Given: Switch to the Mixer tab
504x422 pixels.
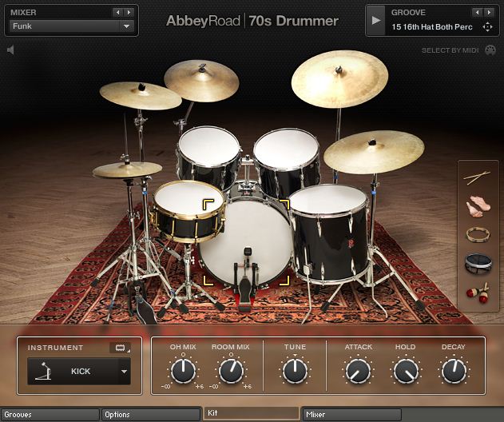Looking at the screenshot, I should tap(352, 415).
